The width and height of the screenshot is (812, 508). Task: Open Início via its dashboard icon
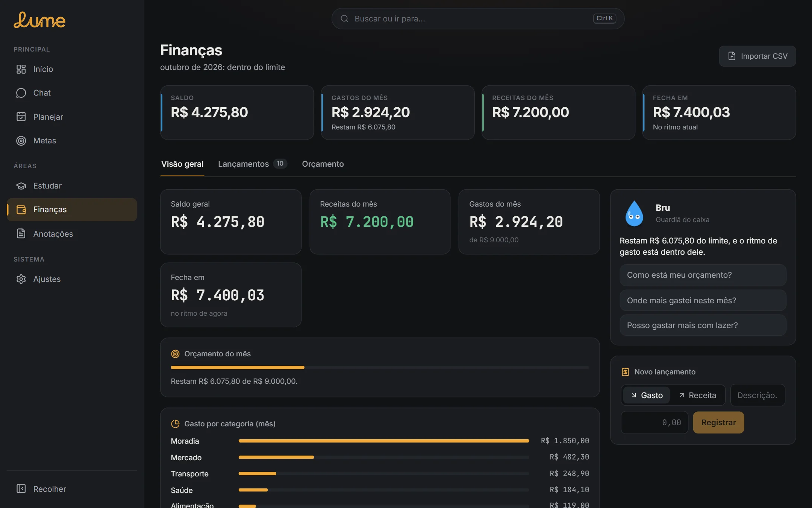click(21, 69)
